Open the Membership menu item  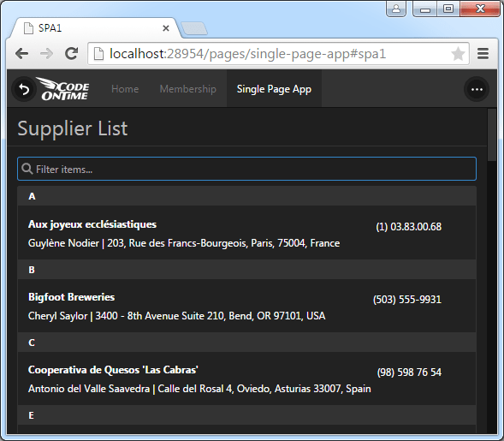click(188, 89)
